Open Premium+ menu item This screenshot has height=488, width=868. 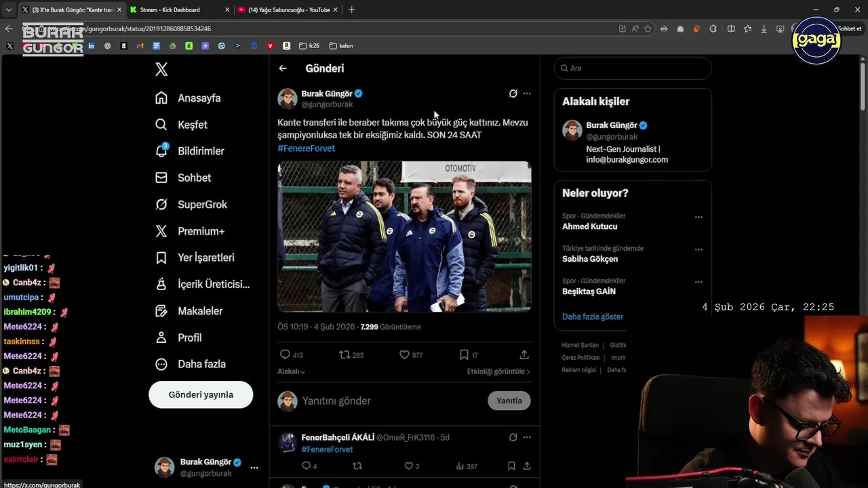190,231
